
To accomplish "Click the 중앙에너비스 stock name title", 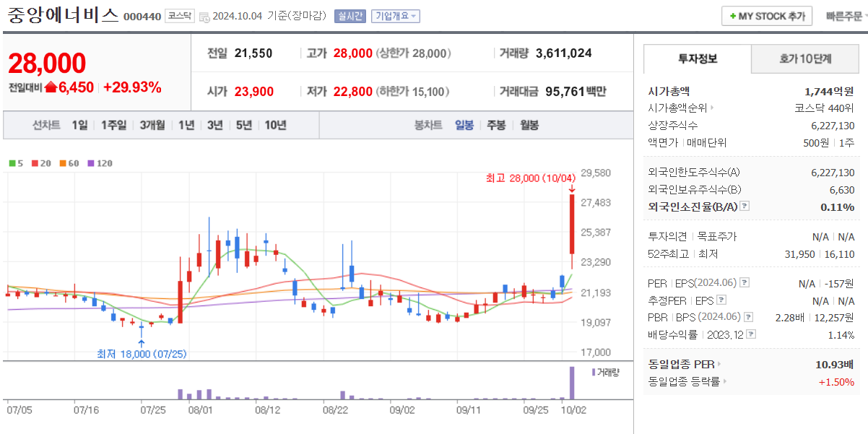I will tap(63, 16).
